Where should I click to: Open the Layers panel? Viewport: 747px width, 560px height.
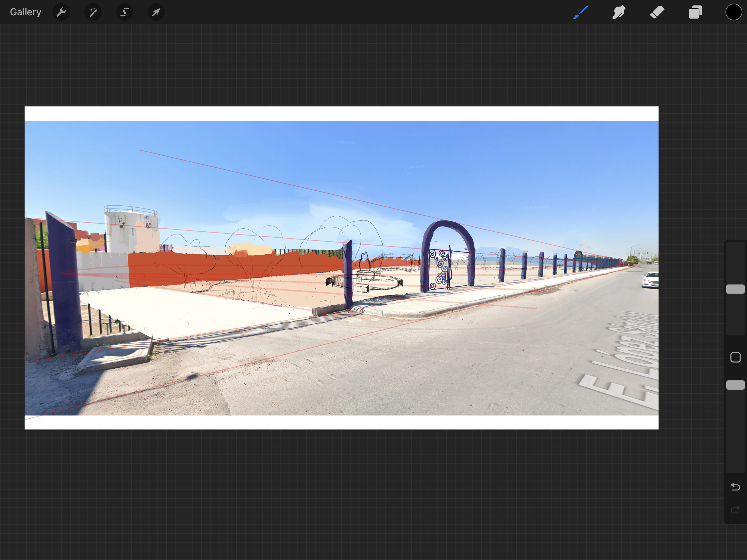[695, 13]
